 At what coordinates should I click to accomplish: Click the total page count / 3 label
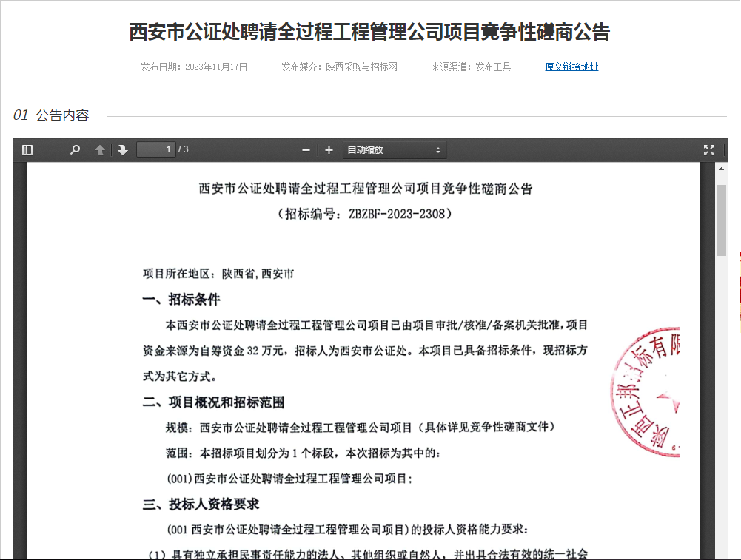(184, 149)
